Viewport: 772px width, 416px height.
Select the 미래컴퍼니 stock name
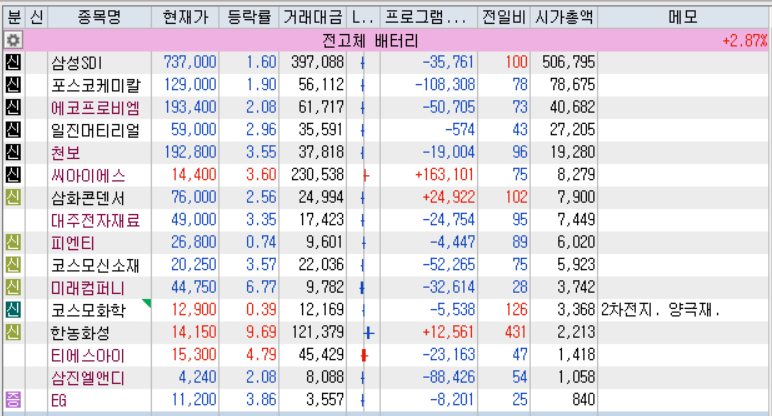click(x=88, y=288)
